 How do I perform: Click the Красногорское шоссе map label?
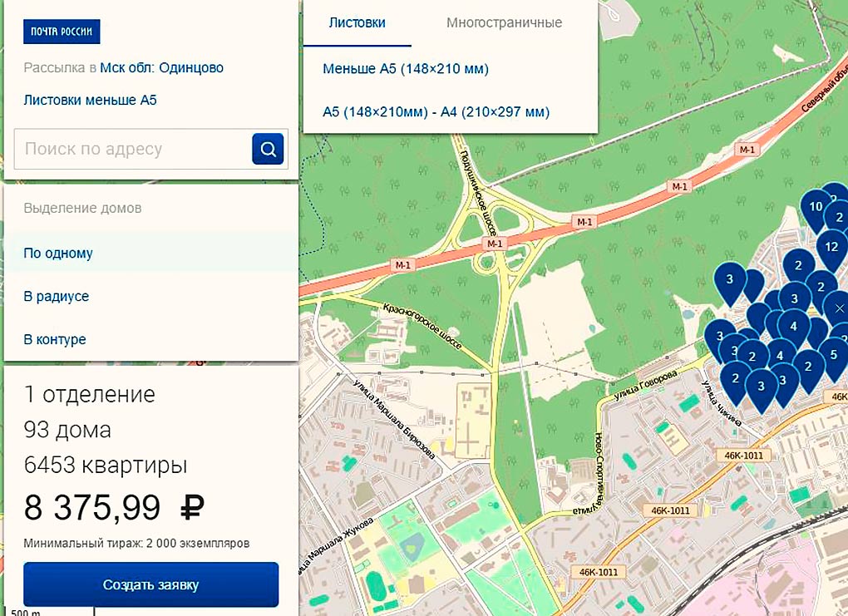click(422, 326)
